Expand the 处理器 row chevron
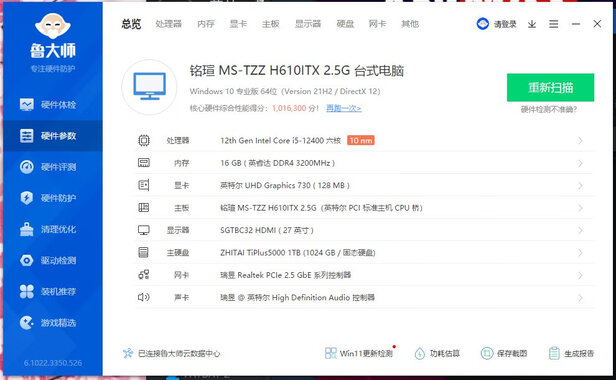This screenshot has width=616, height=380. (580, 141)
